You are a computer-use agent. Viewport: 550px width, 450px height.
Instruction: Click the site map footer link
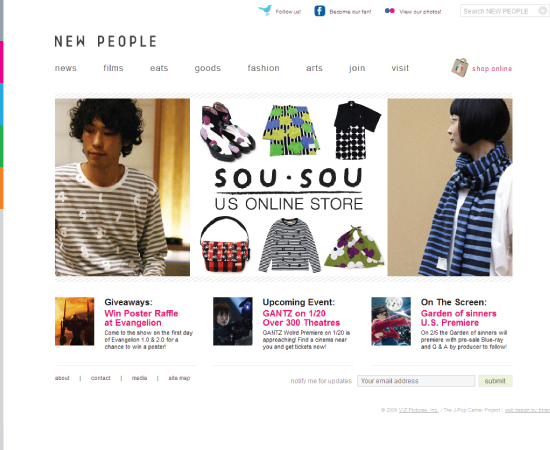click(x=179, y=378)
